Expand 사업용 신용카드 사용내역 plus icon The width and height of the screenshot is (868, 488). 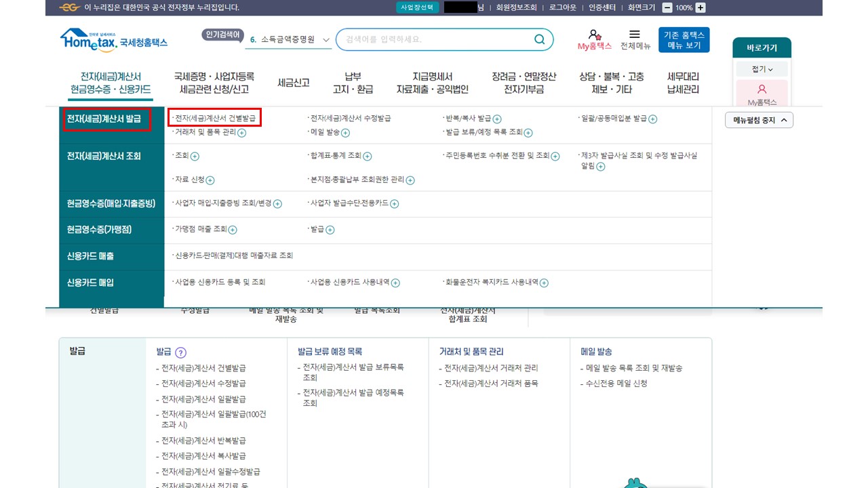point(395,283)
